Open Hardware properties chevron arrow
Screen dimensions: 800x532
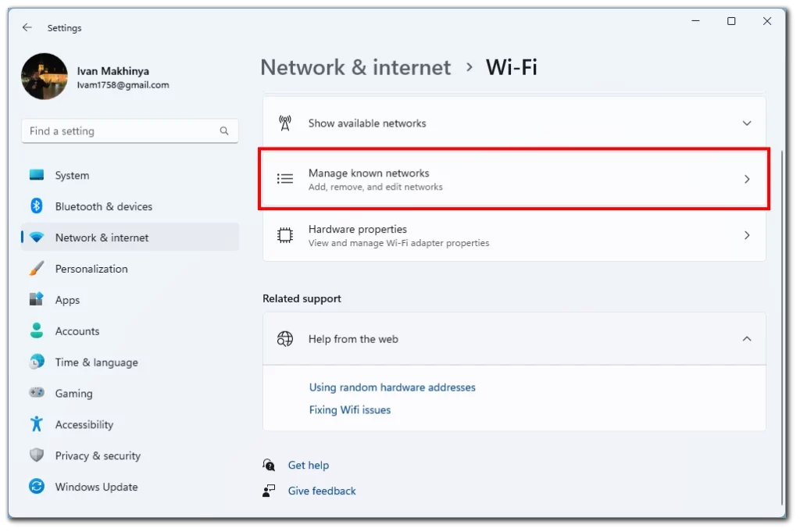(746, 235)
